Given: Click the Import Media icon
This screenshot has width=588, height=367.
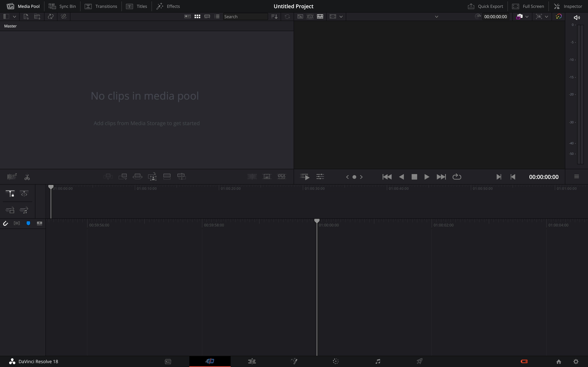Looking at the screenshot, I should click(x=26, y=16).
